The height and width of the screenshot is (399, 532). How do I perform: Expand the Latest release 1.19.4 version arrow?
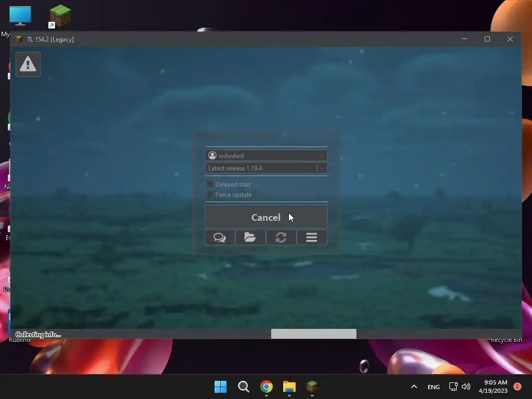pyautogui.click(x=322, y=168)
